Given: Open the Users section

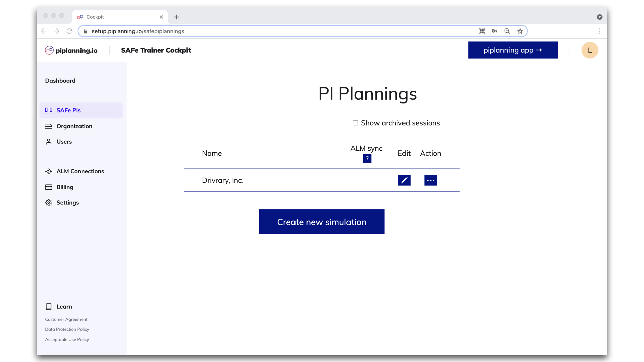Looking at the screenshot, I should (64, 142).
